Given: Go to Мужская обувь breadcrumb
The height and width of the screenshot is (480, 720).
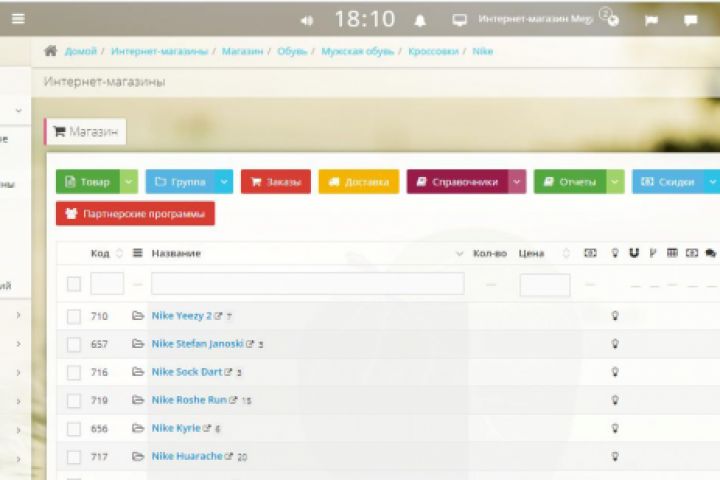Looking at the screenshot, I should 357,51.
